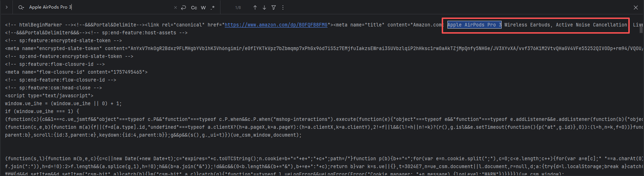The width and height of the screenshot is (644, 176).
Task: Open the amazon.com/dp/B0FQFB8FMG link
Action: 276,25
